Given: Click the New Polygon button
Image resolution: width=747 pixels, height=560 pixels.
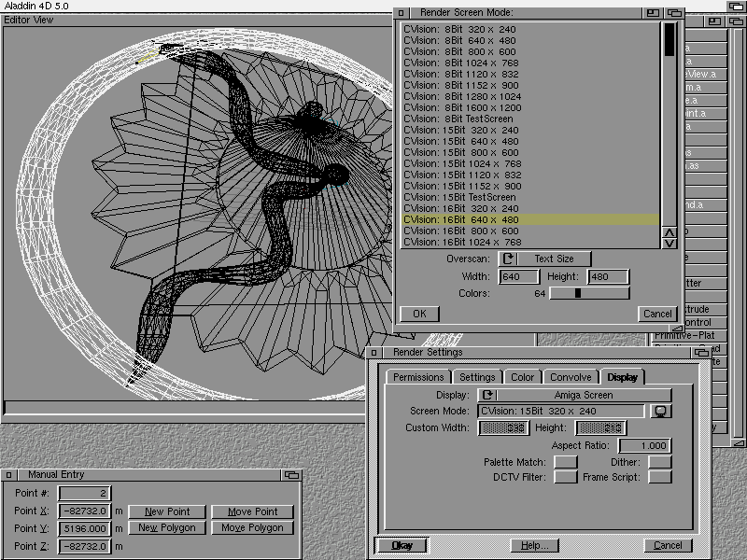Looking at the screenshot, I should [x=166, y=528].
